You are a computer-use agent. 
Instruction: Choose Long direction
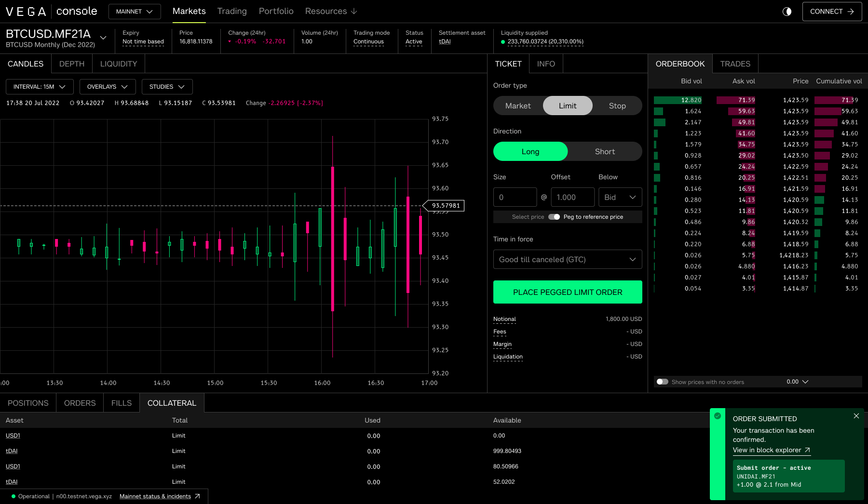click(x=530, y=151)
